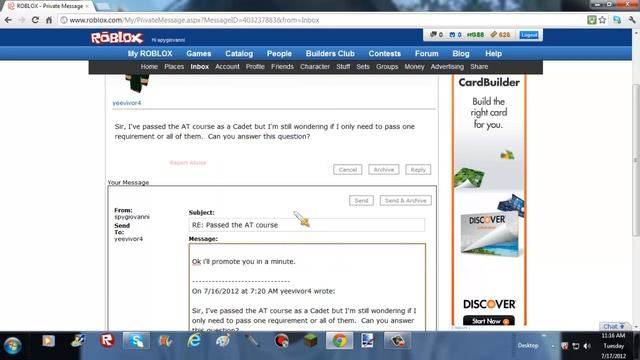This screenshot has width=640, height=360.
Task: Open browser home page icon
Action: tap(49, 20)
